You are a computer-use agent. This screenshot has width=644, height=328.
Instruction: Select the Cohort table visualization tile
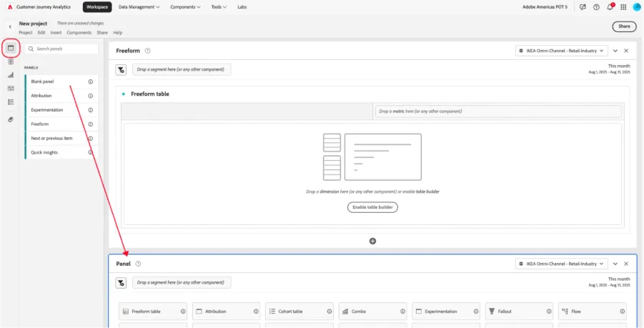(299, 312)
